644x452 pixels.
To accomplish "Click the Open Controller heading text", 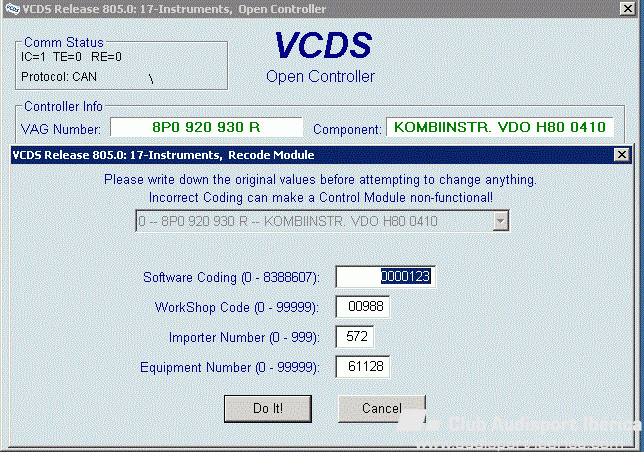I will click(x=320, y=76).
